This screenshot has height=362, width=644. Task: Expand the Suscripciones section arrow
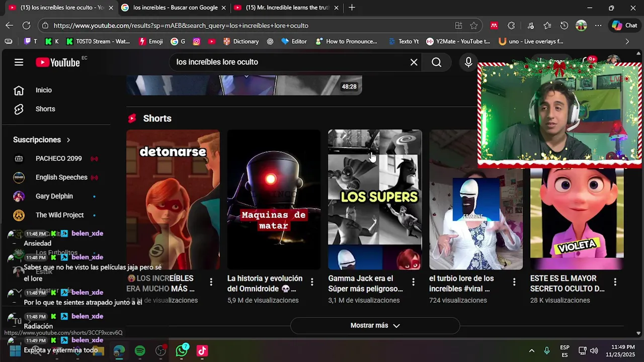tap(68, 140)
